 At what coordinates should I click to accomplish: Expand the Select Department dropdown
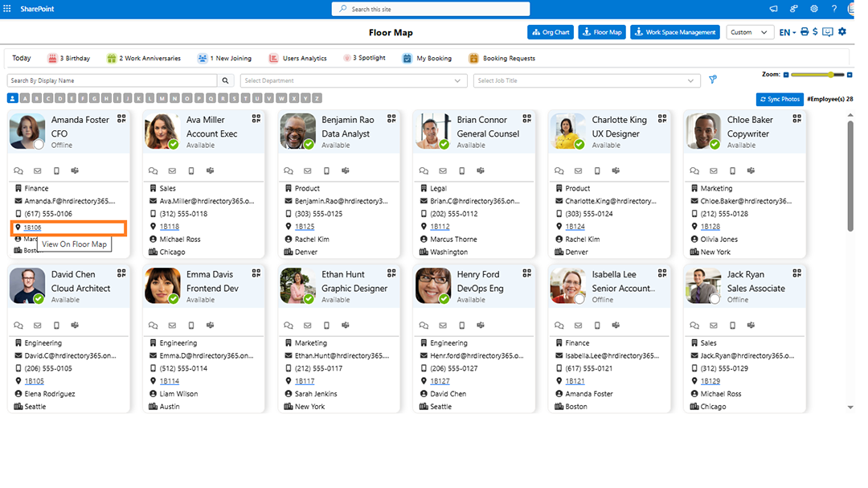(x=354, y=80)
